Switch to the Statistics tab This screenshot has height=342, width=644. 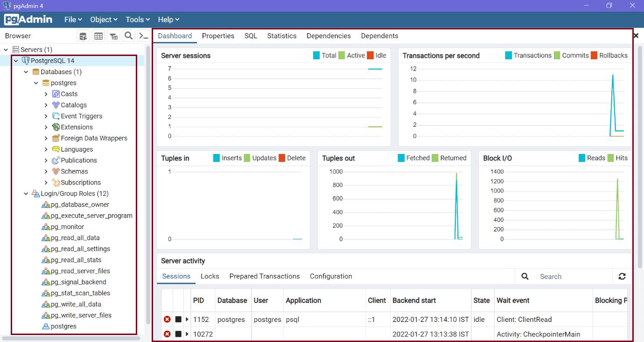tap(281, 36)
